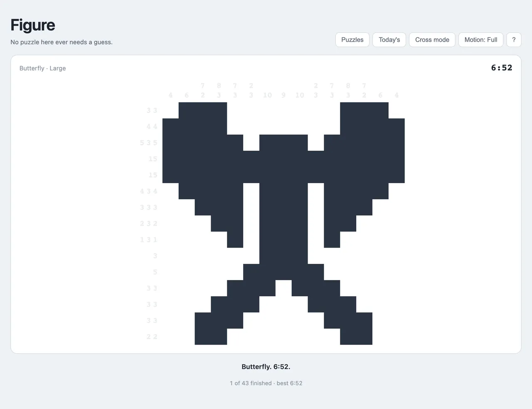Open the Puzzles list
Image resolution: width=532 pixels, height=409 pixels.
tap(352, 40)
